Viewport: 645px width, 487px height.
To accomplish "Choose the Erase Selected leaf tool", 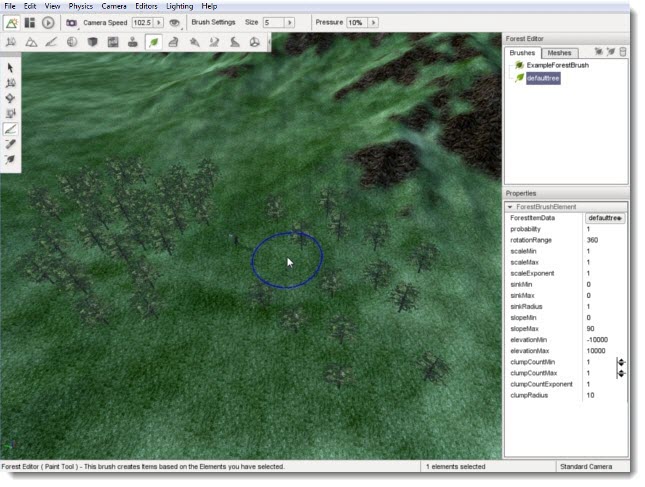I will [10, 159].
